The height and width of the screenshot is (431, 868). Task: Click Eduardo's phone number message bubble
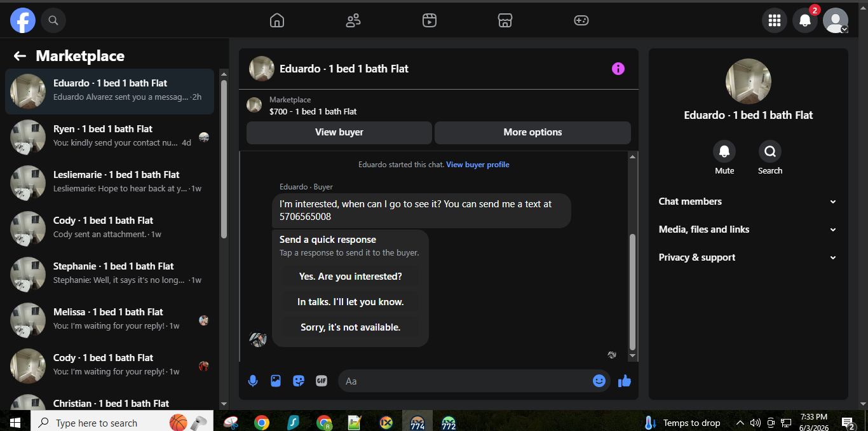(x=421, y=210)
